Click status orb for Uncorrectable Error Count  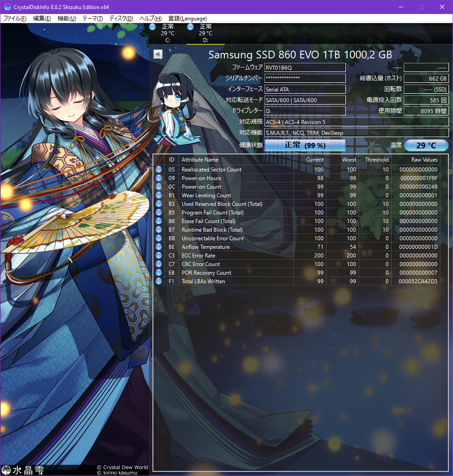pos(159,238)
